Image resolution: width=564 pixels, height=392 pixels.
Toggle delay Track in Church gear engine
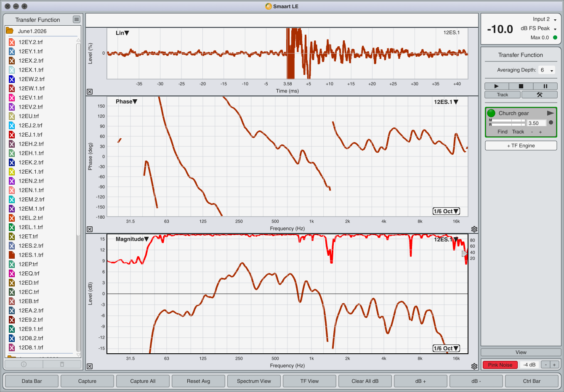tap(518, 132)
